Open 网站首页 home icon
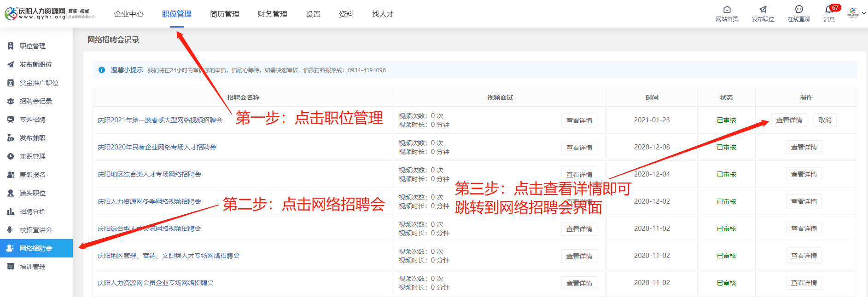868x297 pixels. [x=727, y=9]
